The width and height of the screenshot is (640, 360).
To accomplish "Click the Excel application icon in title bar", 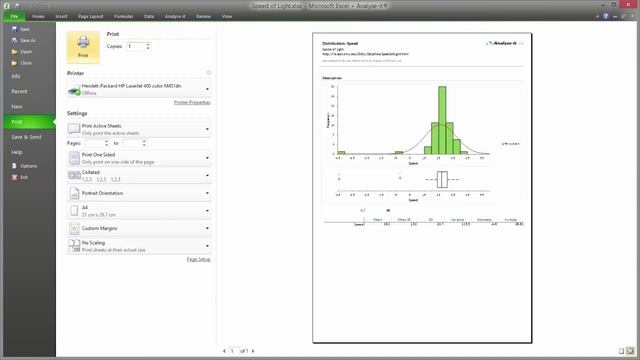I will click(7, 5).
